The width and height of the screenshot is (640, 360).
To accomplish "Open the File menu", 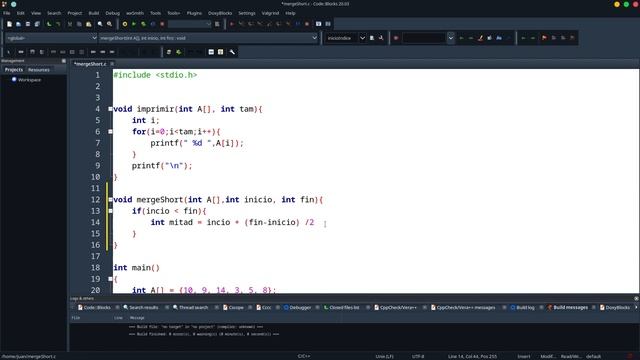I will click(7, 13).
